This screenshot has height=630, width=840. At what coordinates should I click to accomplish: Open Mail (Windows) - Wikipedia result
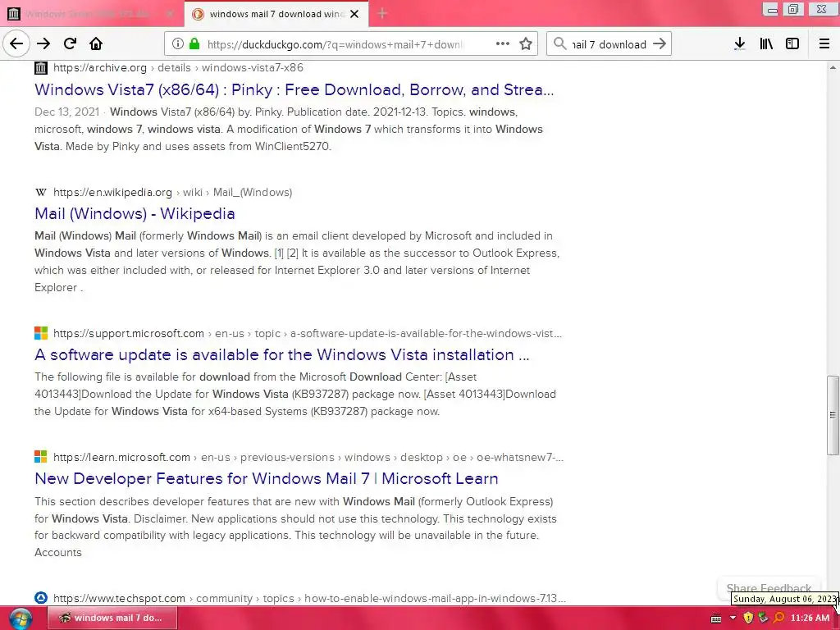pyautogui.click(x=135, y=213)
